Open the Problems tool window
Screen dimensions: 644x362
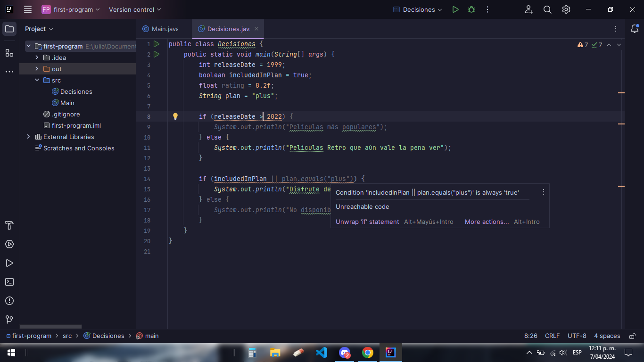coord(9,301)
